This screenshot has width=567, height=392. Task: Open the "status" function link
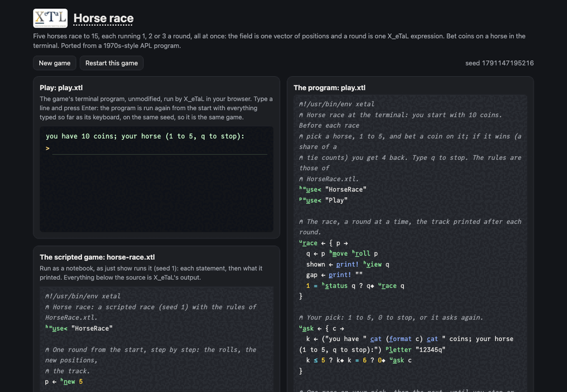[336, 286]
